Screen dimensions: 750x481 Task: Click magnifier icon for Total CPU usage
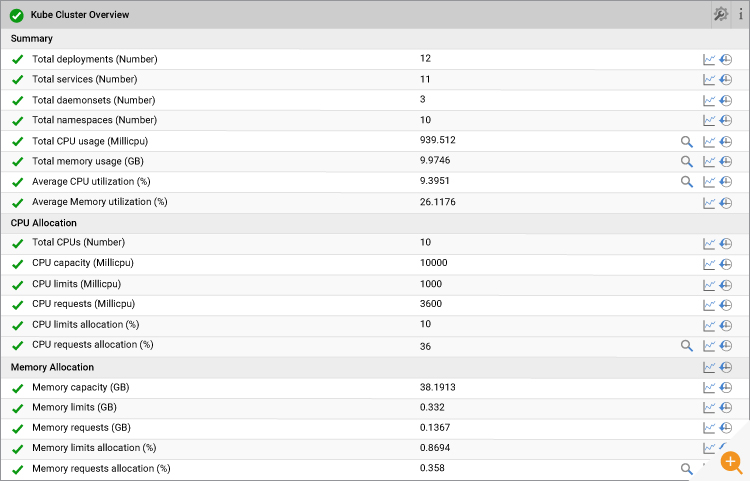(x=686, y=142)
